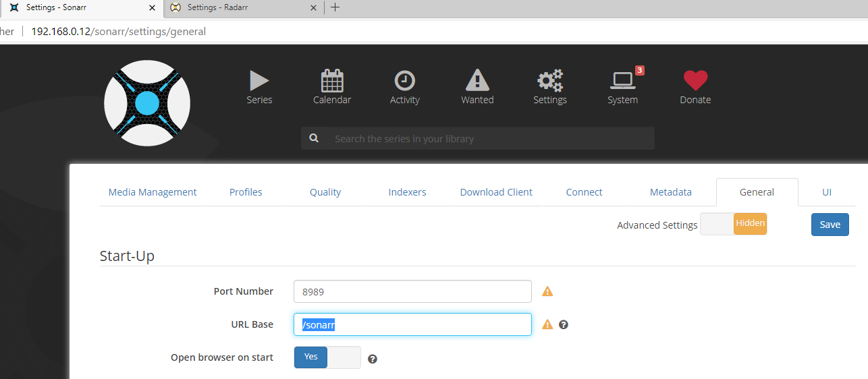This screenshot has height=379, width=868.
Task: Open the Series section
Action: click(x=259, y=87)
